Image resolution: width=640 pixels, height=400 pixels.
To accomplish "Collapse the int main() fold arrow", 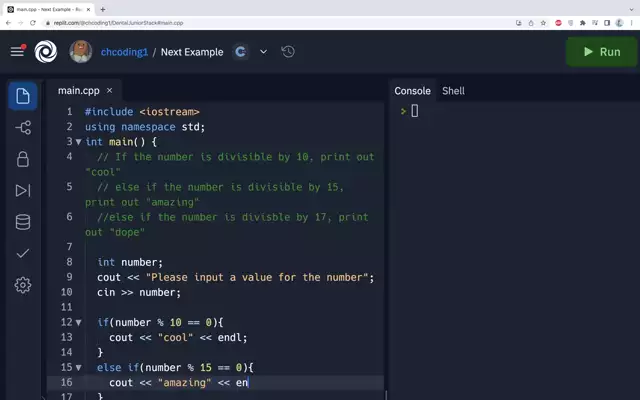I will tap(78, 142).
